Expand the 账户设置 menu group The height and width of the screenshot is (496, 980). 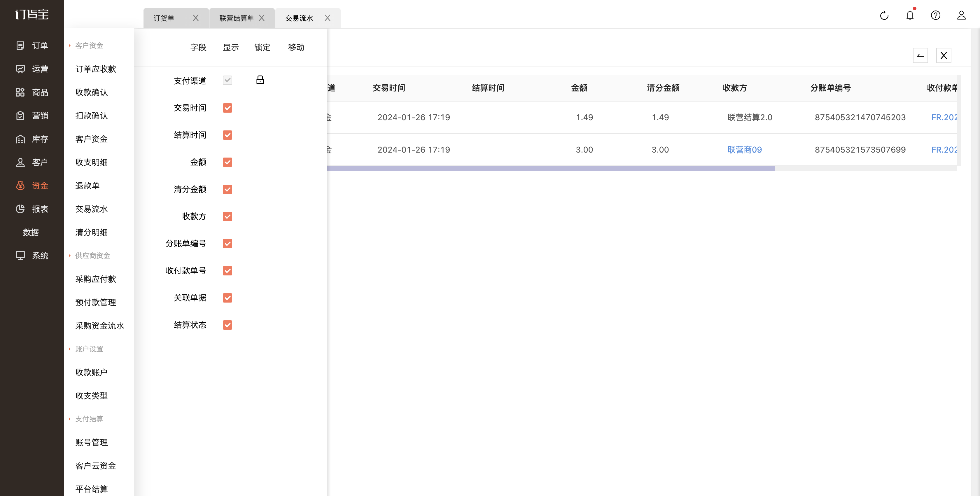click(86, 349)
